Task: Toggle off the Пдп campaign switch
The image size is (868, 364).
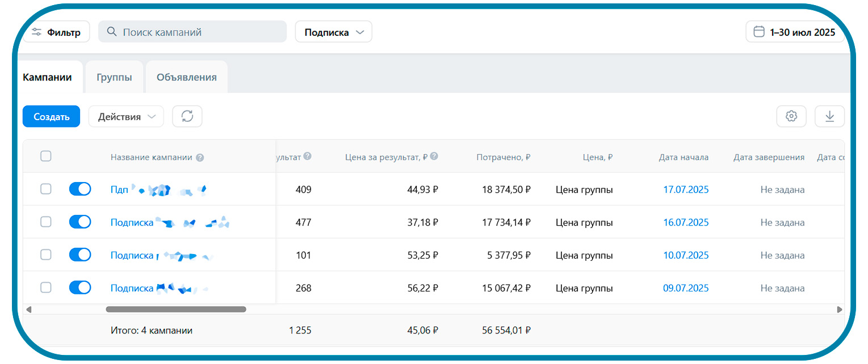Action: click(x=80, y=189)
